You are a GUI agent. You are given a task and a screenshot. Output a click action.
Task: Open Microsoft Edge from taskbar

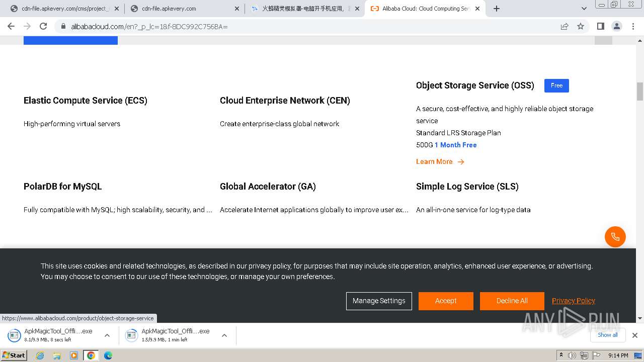click(x=108, y=355)
